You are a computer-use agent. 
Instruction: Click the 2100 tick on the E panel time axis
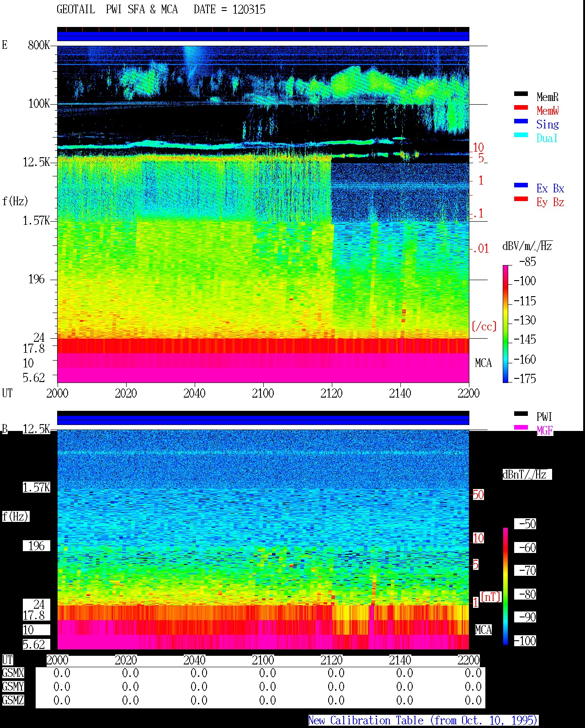coord(263,393)
